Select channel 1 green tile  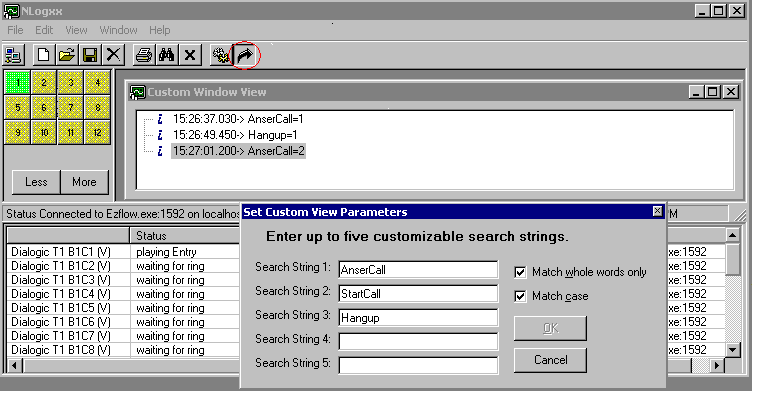click(x=17, y=82)
